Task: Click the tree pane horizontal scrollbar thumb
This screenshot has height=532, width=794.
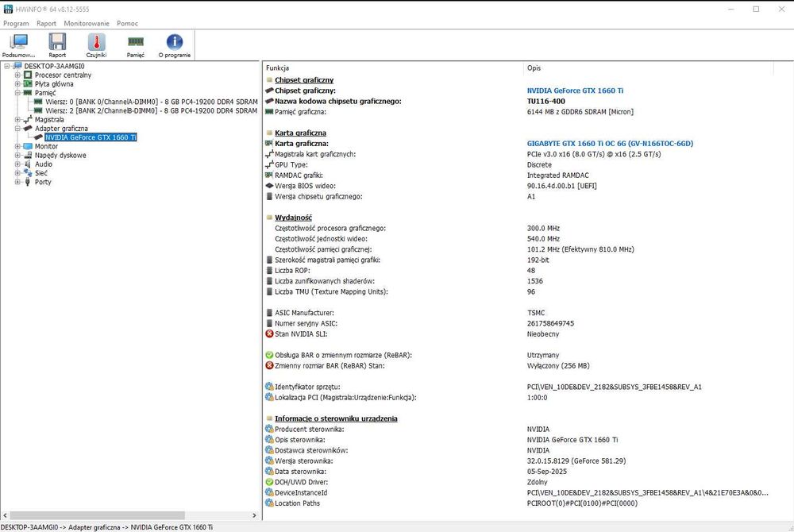Action: 97,515
